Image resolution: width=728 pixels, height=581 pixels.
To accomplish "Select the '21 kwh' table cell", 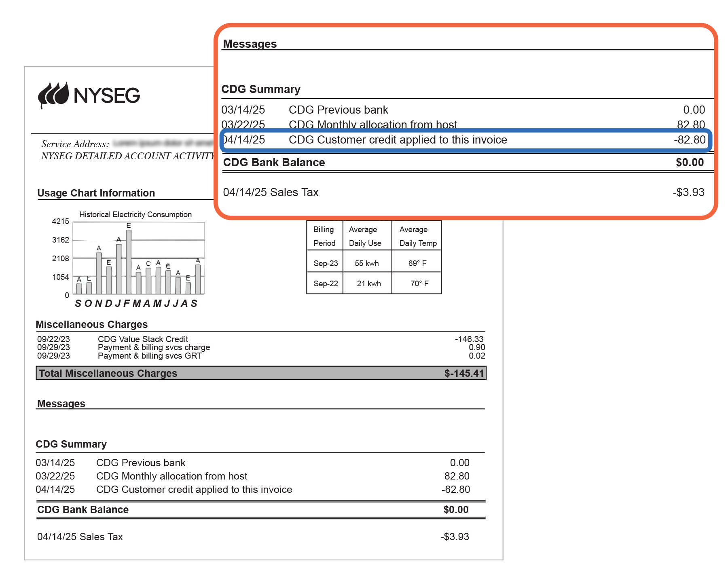I will click(369, 283).
